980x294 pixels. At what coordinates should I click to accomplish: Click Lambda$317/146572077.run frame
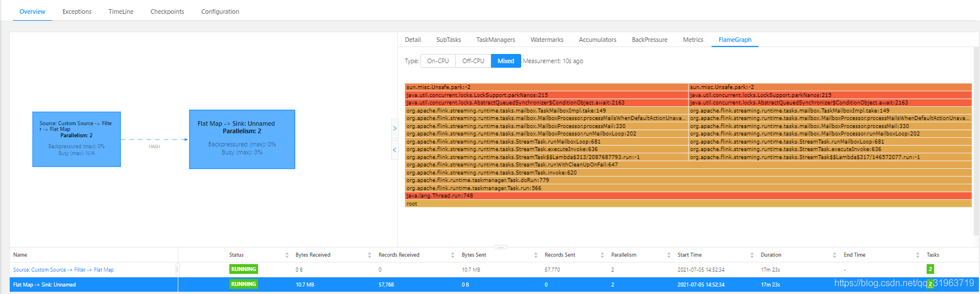point(830,157)
